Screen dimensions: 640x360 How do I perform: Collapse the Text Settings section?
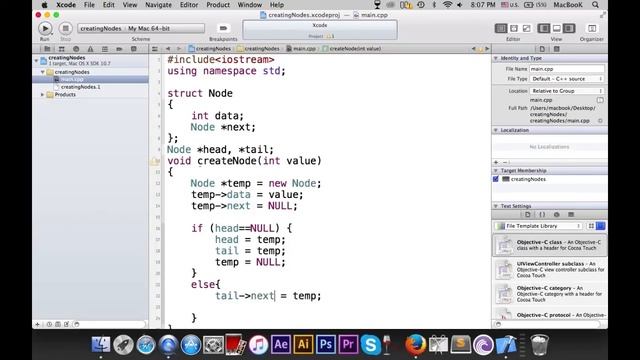point(496,206)
